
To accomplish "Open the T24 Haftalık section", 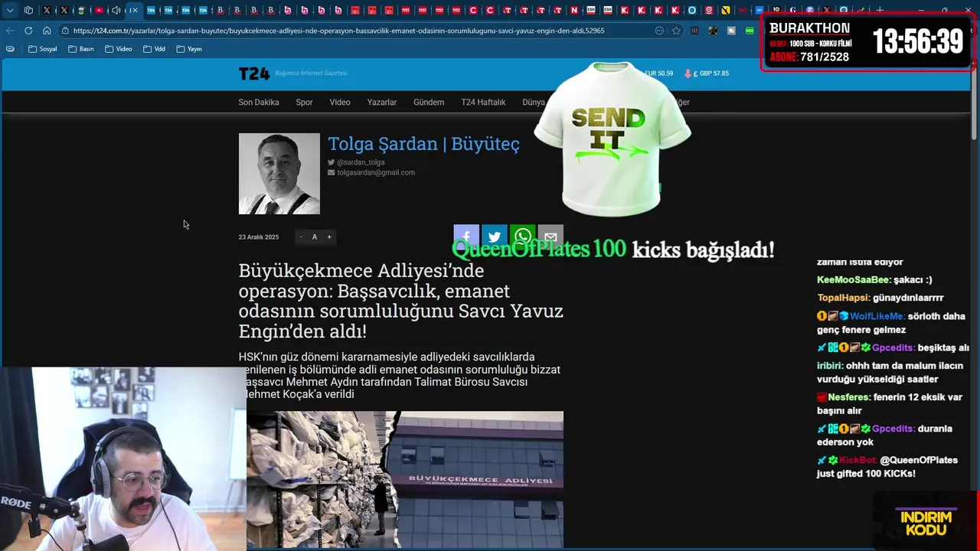I will coord(483,102).
